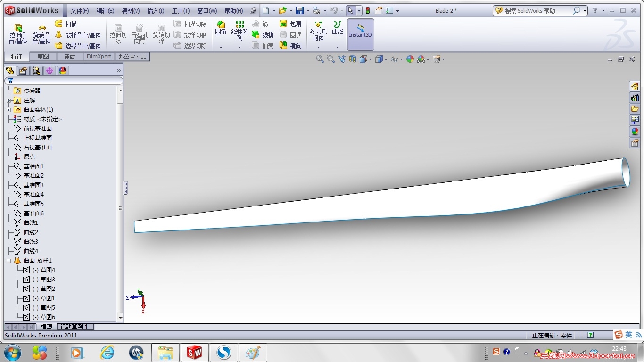Select 材质 <未指定> in the tree

click(42, 119)
